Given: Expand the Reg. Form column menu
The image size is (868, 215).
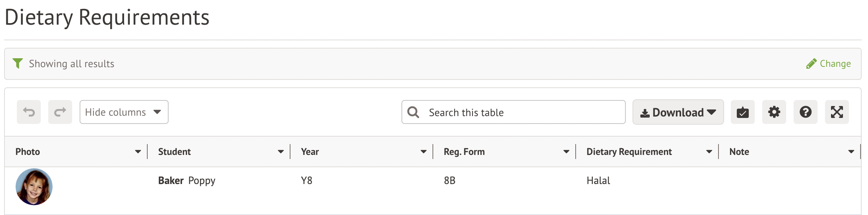Looking at the screenshot, I should (x=566, y=152).
